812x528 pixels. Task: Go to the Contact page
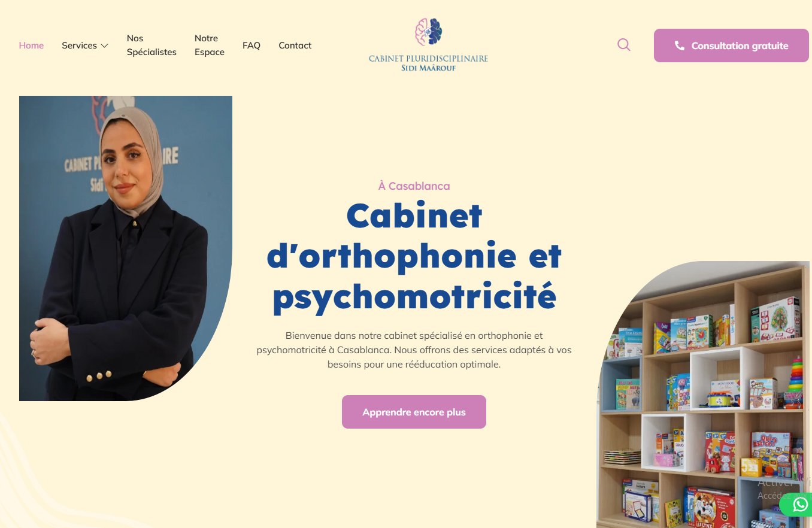click(x=295, y=45)
